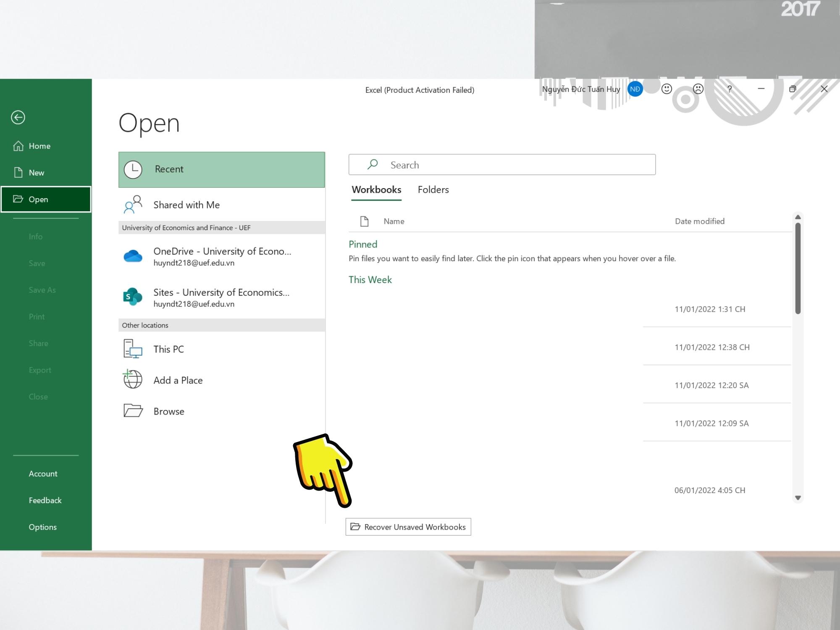Image resolution: width=840 pixels, height=630 pixels.
Task: Click the Browse folder icon
Action: coord(132,411)
